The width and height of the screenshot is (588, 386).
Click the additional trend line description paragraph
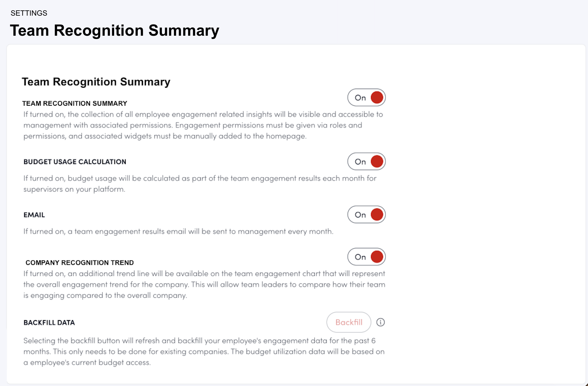204,284
